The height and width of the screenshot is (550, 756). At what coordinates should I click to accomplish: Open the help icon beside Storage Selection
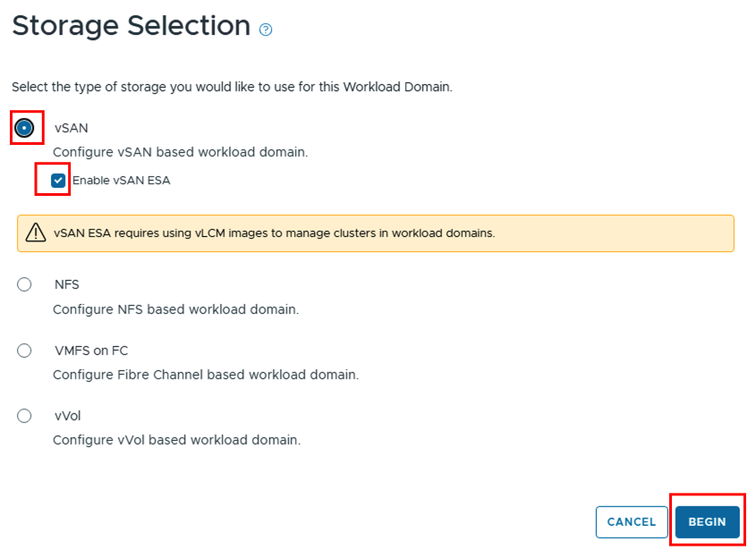pyautogui.click(x=266, y=30)
